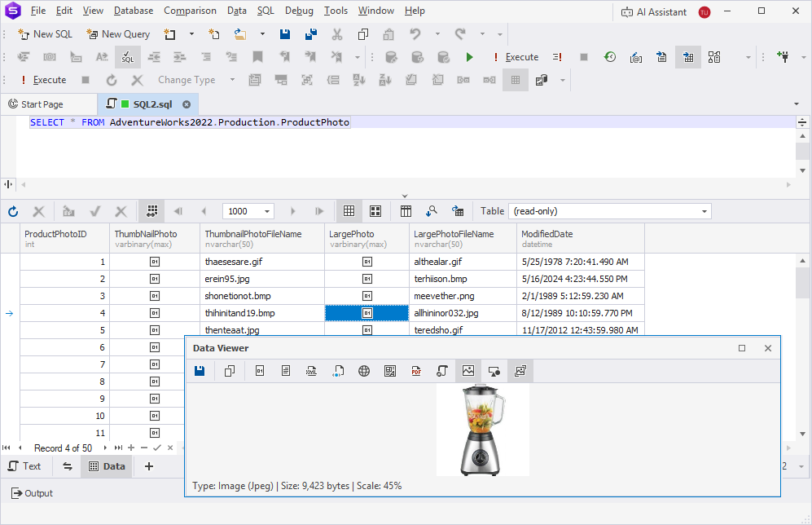Toggle card view mode in results toolbar
Image resolution: width=812 pixels, height=525 pixels.
(x=375, y=211)
